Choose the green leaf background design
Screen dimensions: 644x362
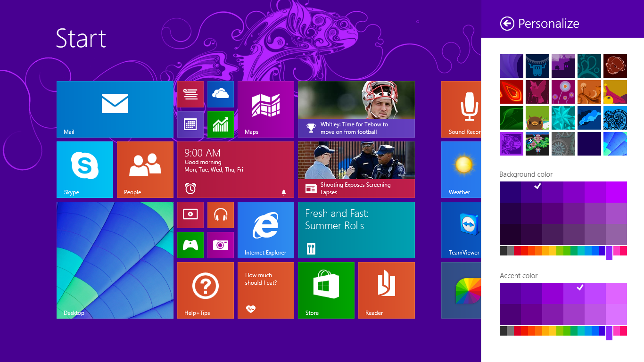pos(512,118)
